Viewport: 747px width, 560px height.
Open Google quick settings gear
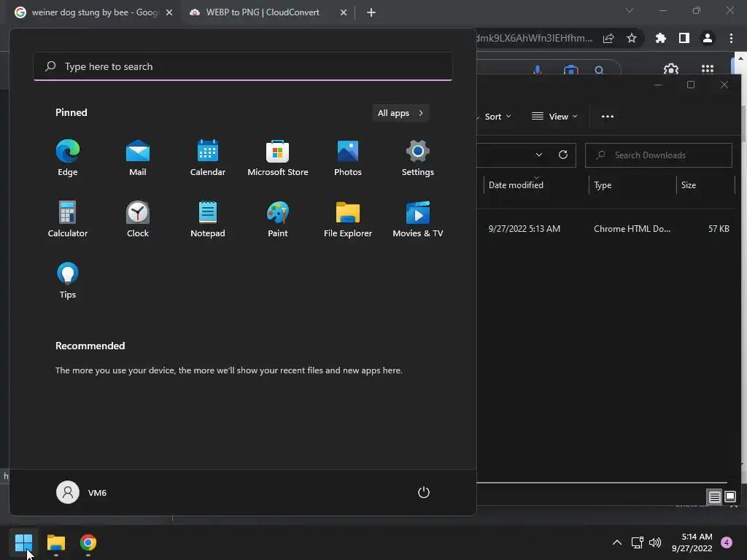click(x=671, y=69)
